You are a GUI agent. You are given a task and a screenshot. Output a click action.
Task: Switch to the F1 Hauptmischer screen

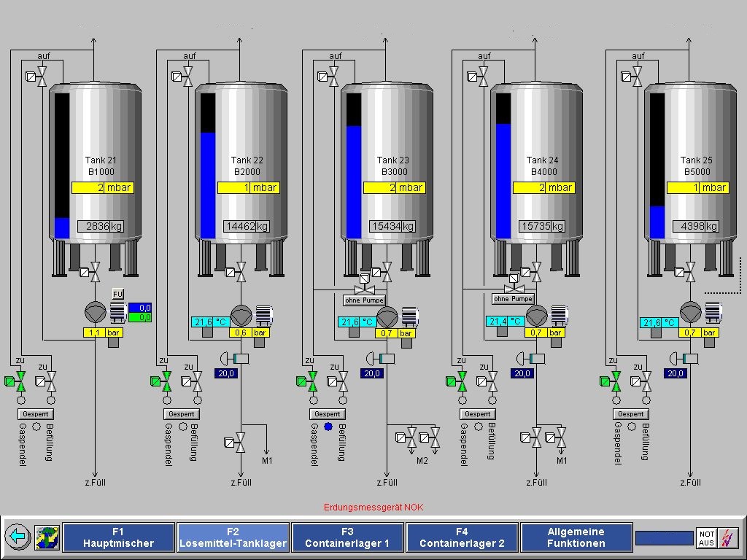[119, 537]
